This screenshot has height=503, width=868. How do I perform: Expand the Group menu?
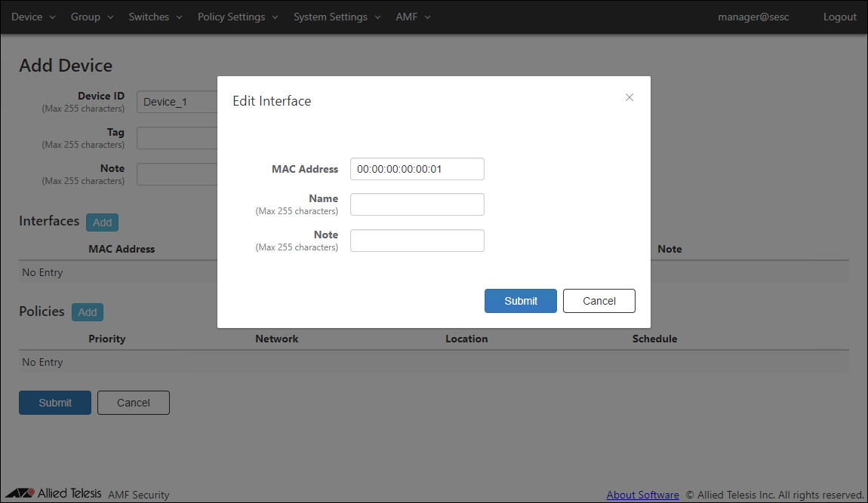click(x=91, y=17)
